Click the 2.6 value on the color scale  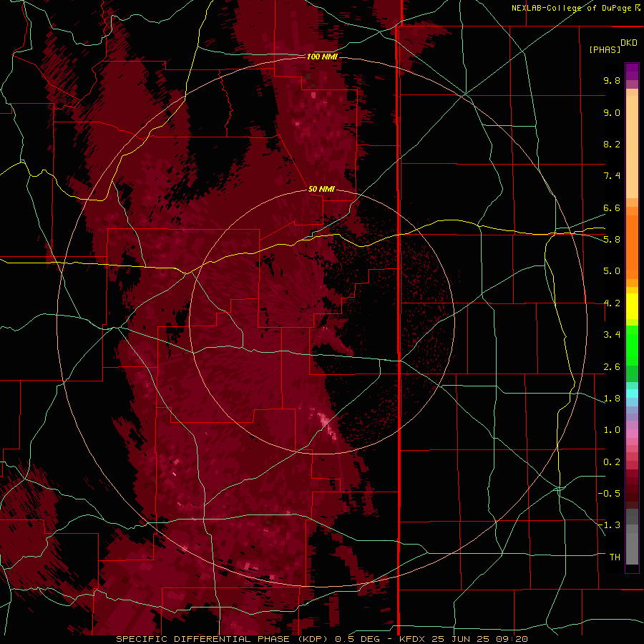tap(612, 367)
